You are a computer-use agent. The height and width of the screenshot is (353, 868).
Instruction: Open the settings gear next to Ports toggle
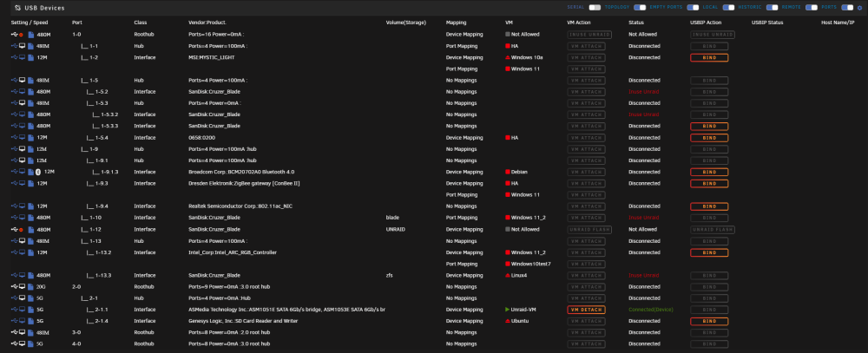click(859, 8)
